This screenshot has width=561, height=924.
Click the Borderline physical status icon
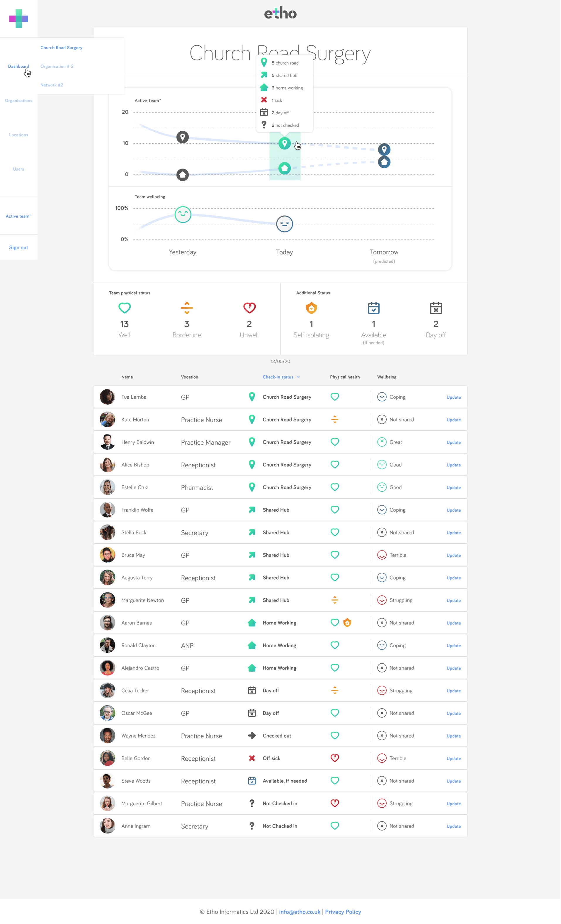(187, 308)
